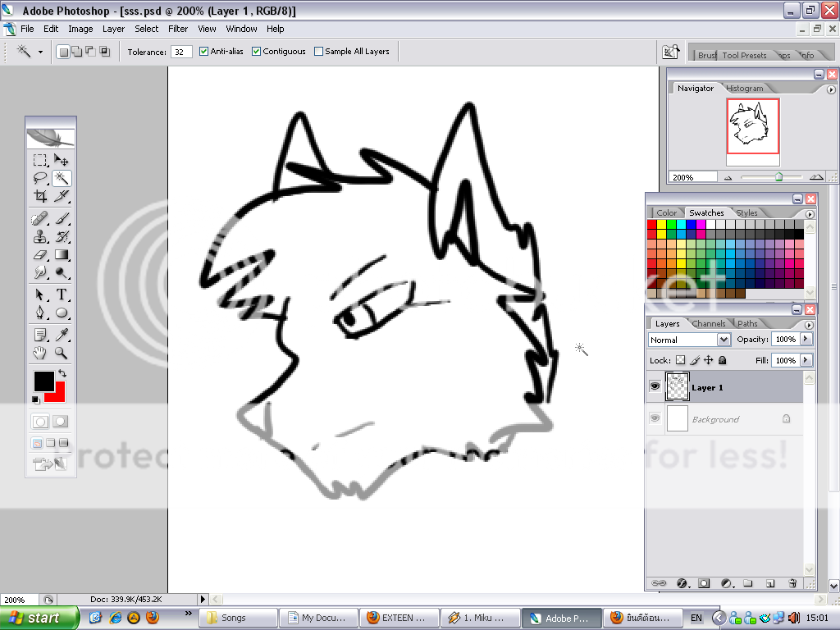Open the adjustment layer menu
840x630 pixels.
(727, 583)
